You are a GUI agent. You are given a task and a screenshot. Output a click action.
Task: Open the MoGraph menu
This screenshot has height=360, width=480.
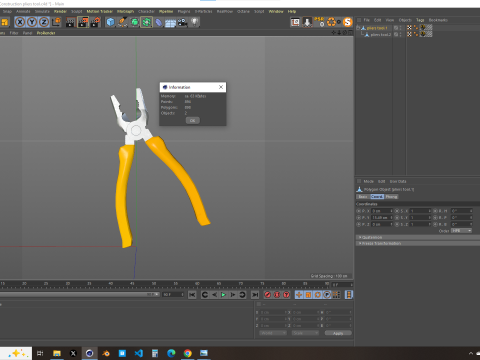(125, 11)
